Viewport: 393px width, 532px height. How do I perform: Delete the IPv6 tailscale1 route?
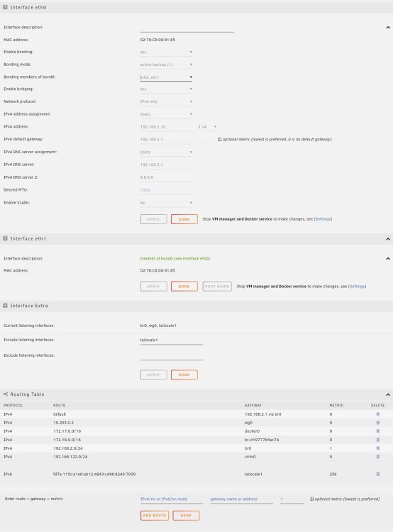tap(377, 474)
